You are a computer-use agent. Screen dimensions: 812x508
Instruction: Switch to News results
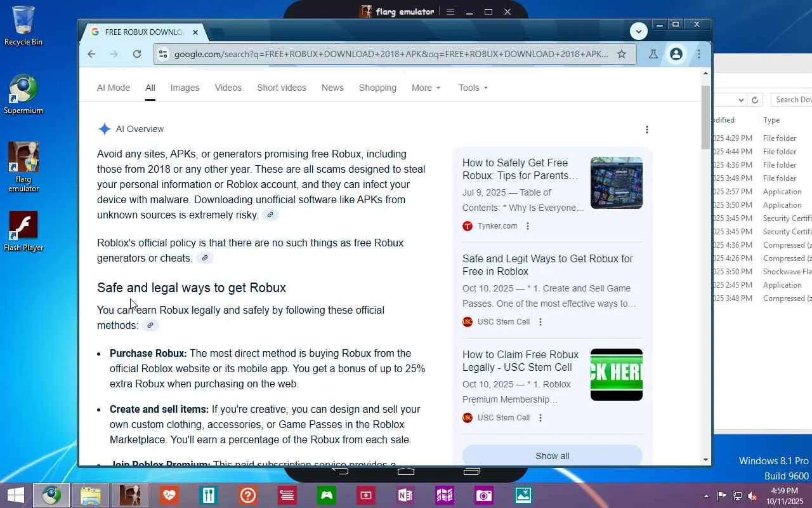pyautogui.click(x=332, y=88)
